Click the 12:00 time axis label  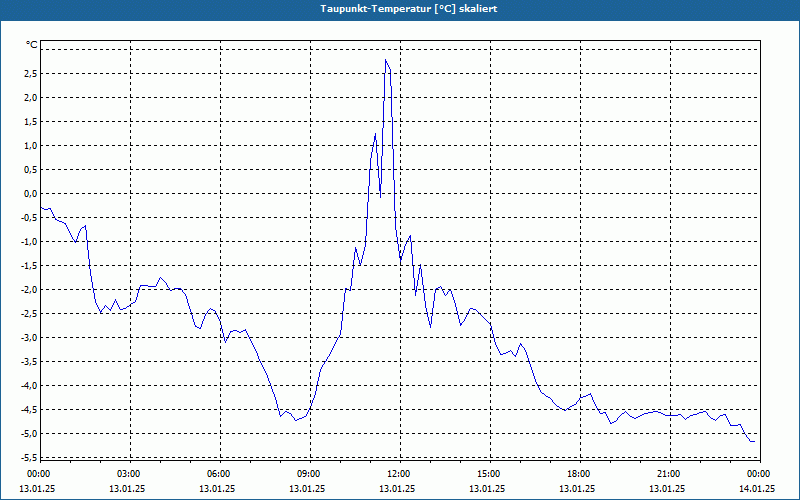point(398,474)
